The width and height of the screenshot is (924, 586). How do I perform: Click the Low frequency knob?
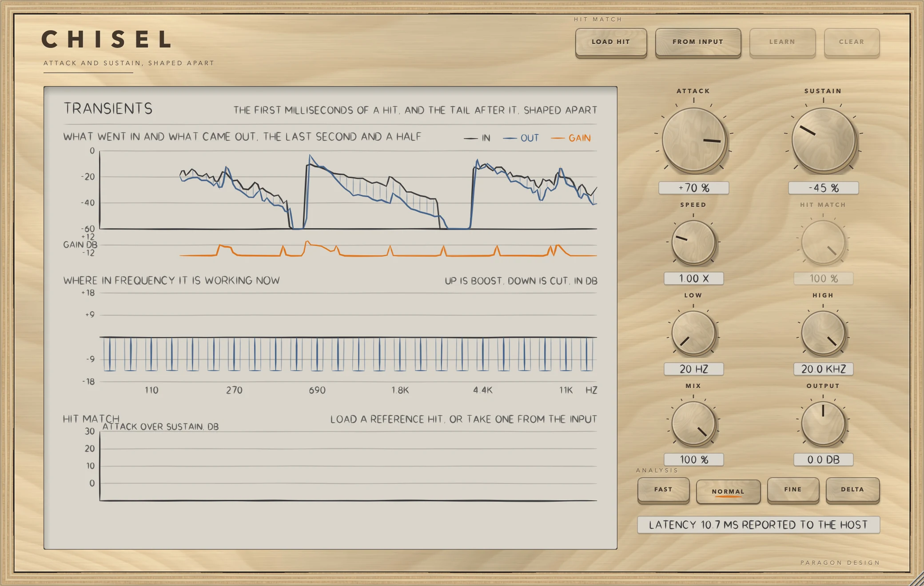[x=693, y=333]
